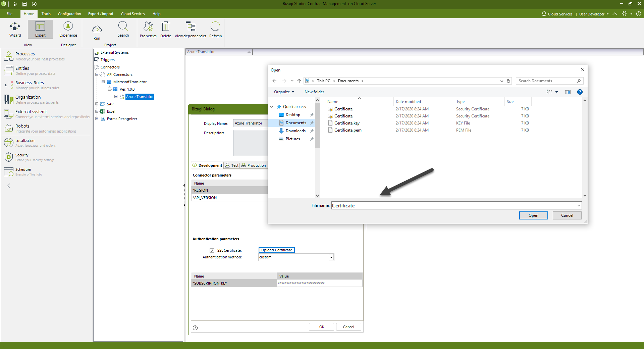Open the Wizard view

point(15,29)
